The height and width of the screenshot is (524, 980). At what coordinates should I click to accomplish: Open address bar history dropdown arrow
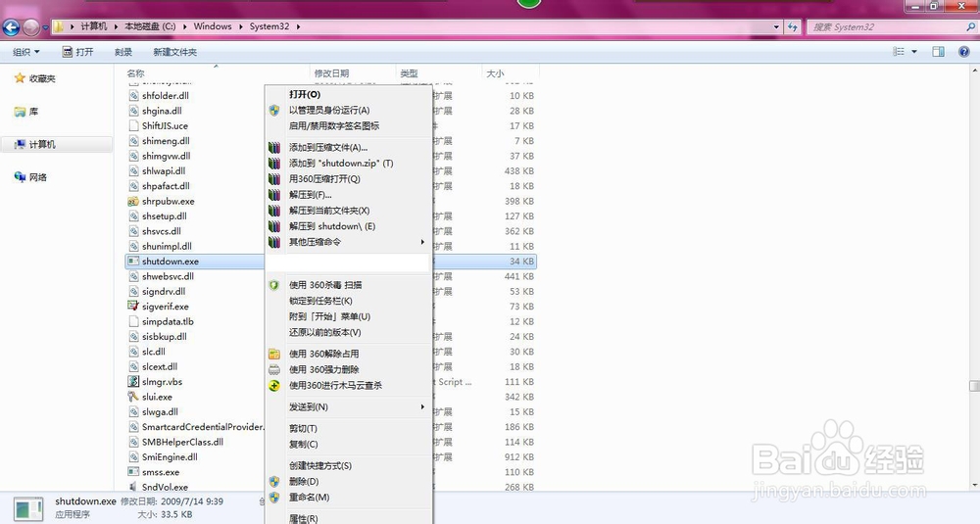point(776,26)
